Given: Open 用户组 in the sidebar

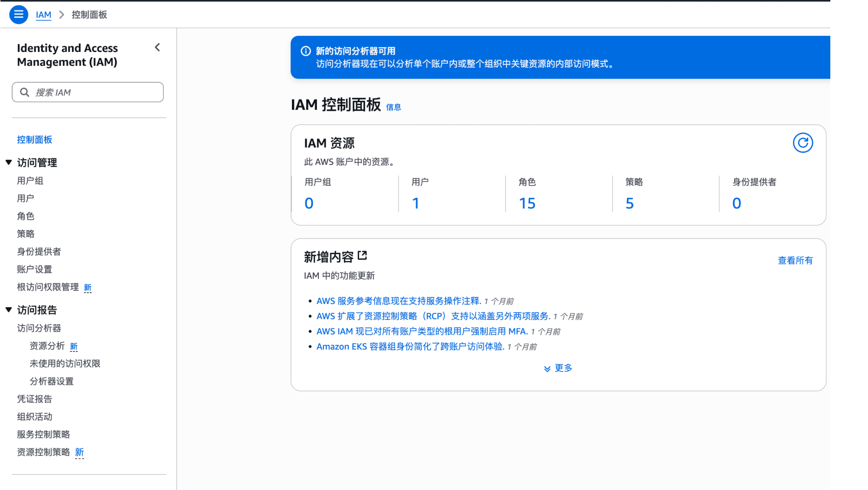Looking at the screenshot, I should (x=30, y=181).
